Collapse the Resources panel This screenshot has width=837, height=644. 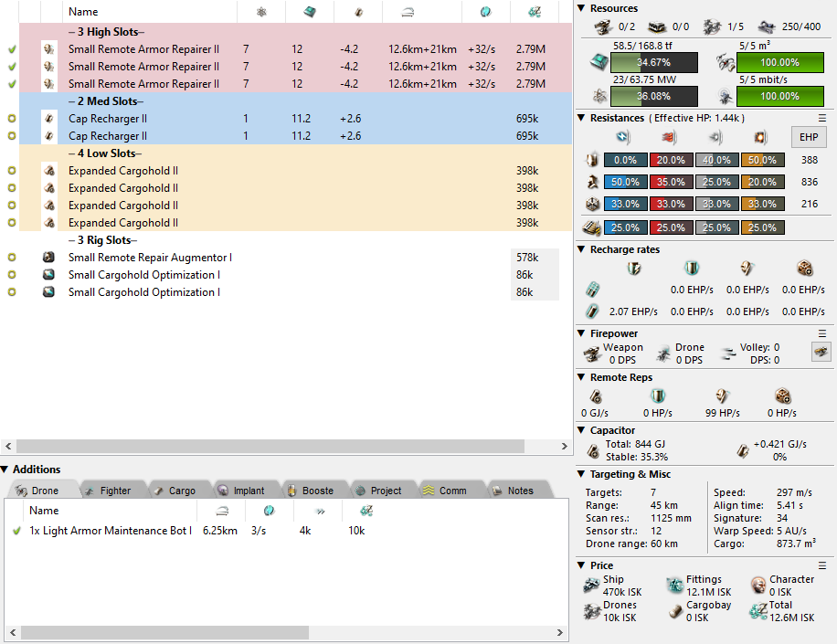pyautogui.click(x=582, y=8)
